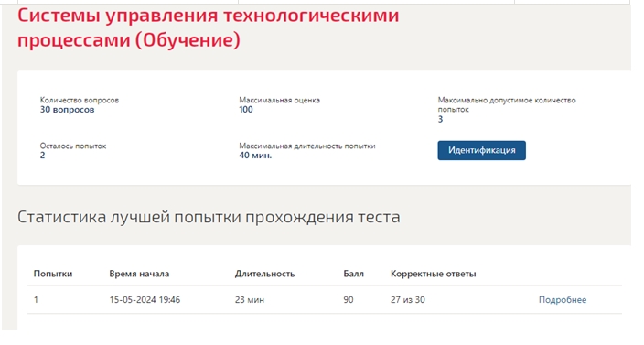Image resolution: width=644 pixels, height=345 pixels.
Task: Click the Системы управления технологическими процессами heading
Action: 209,28
